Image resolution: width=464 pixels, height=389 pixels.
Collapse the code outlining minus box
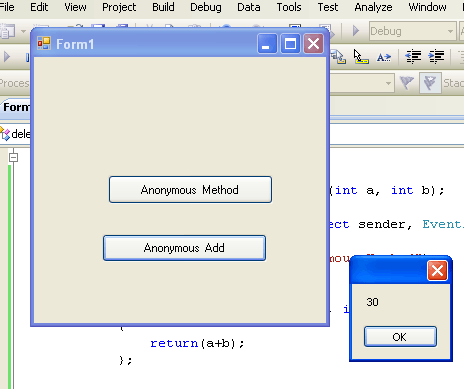(13, 157)
